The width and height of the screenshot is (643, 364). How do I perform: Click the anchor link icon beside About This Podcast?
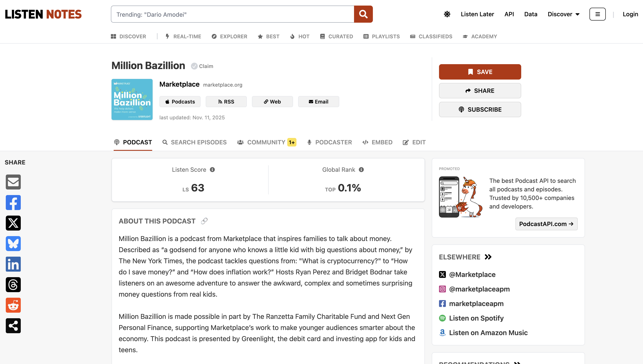[x=204, y=221]
